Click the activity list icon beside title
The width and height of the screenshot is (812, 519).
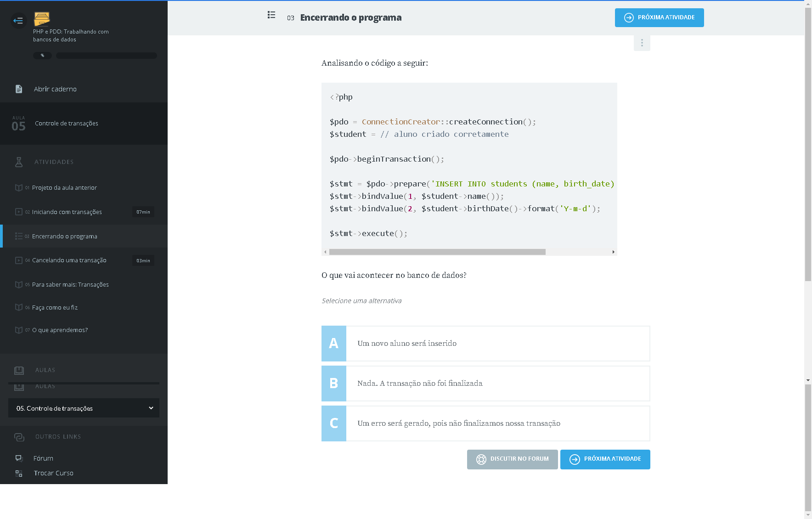[271, 15]
